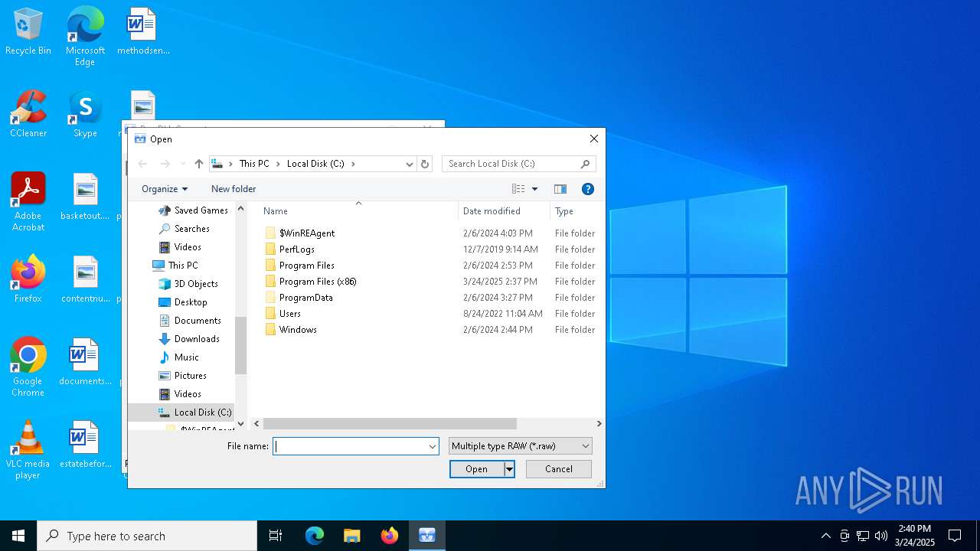The width and height of the screenshot is (980, 551).
Task: Refresh the Local Disk (C:) folder view
Action: (x=425, y=164)
